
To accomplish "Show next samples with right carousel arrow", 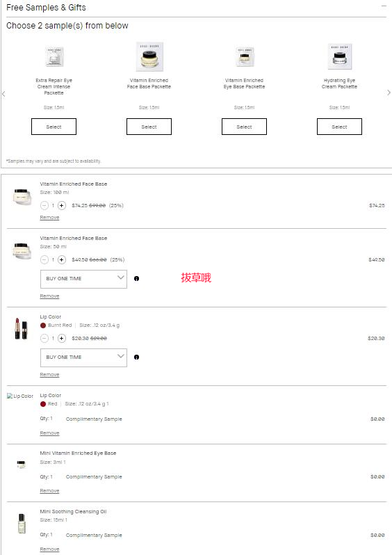I will click(x=389, y=92).
